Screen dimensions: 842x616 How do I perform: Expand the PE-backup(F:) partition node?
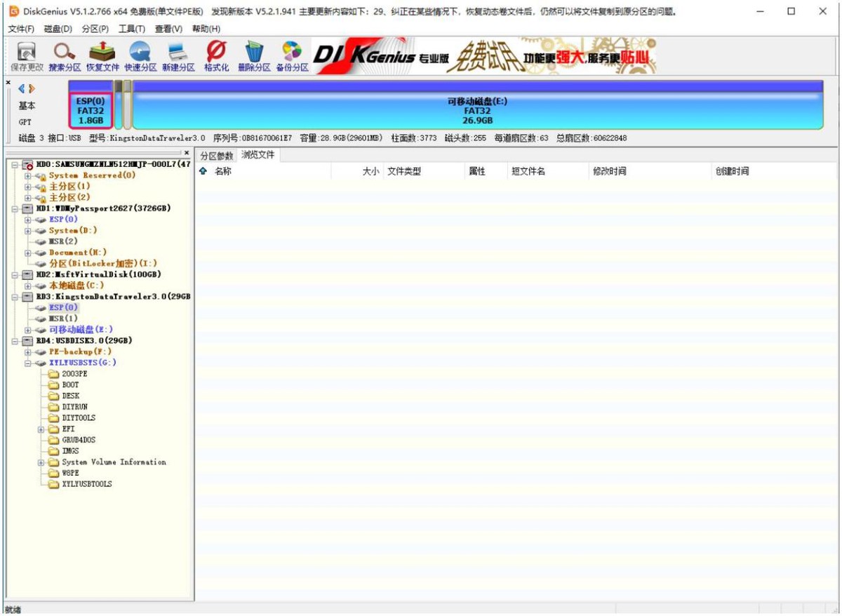28,351
